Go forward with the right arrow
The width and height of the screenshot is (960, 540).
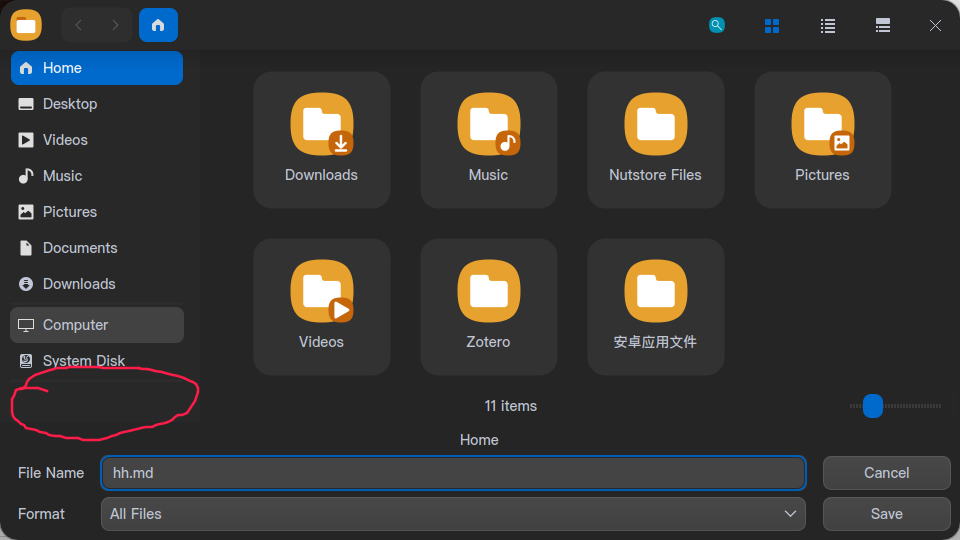point(115,25)
